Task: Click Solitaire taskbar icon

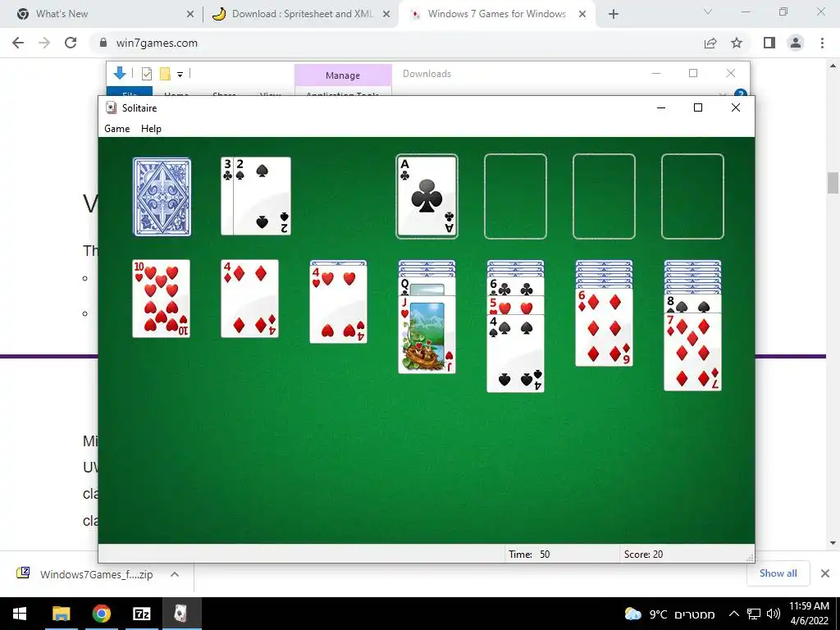Action: [181, 614]
